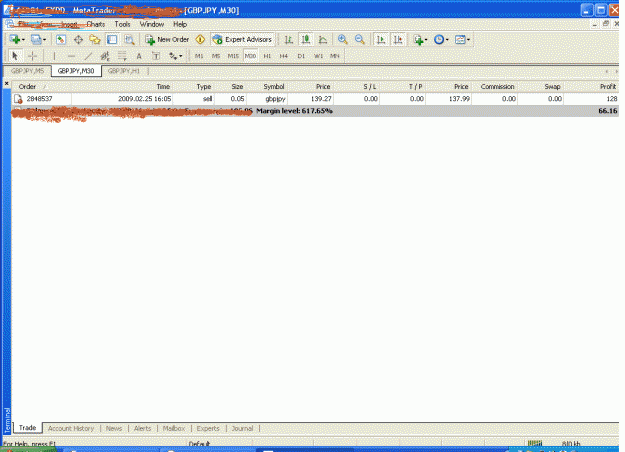The width and height of the screenshot is (625, 452).
Task: Toggle Auto Scroll chart icon
Action: coord(381,39)
